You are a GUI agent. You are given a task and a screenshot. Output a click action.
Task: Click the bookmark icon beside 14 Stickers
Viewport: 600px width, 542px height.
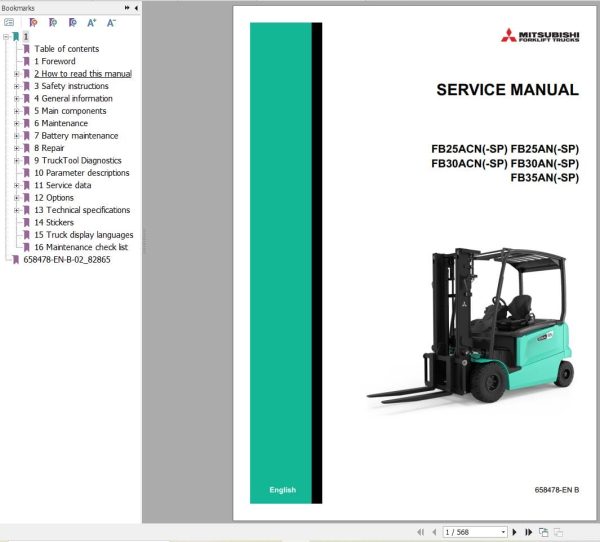point(26,222)
